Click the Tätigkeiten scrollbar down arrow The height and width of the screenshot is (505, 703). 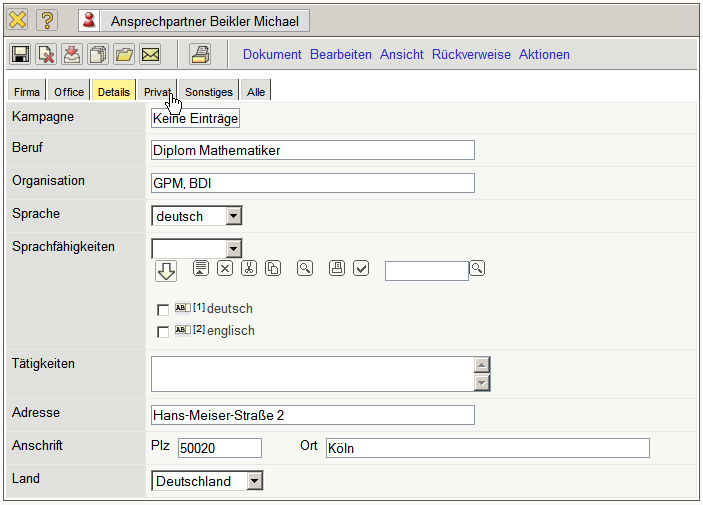coord(482,383)
